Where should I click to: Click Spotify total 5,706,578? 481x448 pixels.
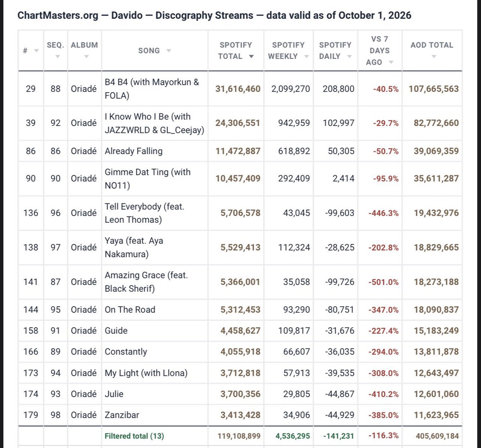pyautogui.click(x=240, y=213)
